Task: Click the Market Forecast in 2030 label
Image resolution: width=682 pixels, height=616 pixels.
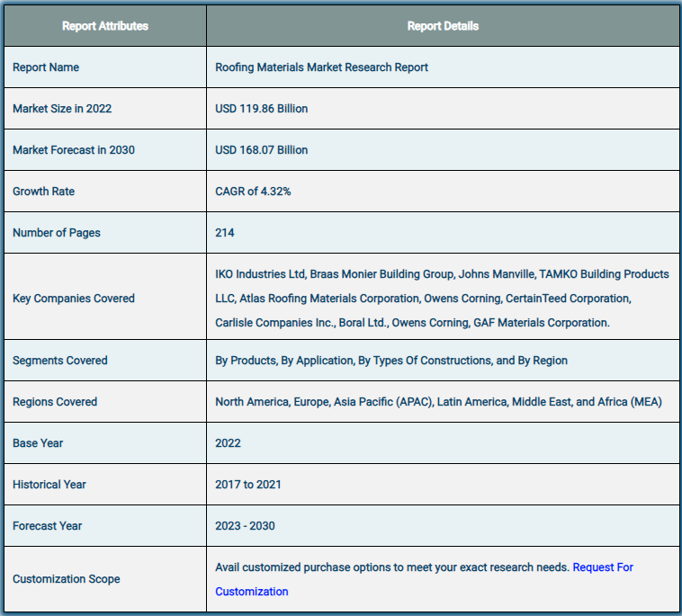Action: (74, 150)
